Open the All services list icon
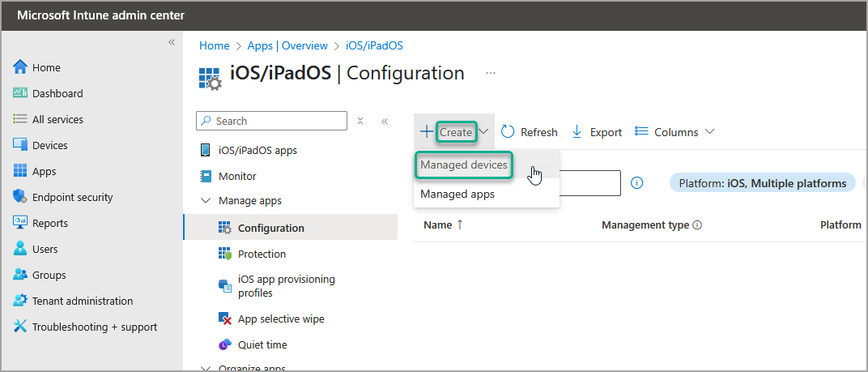The image size is (868, 372). click(20, 119)
